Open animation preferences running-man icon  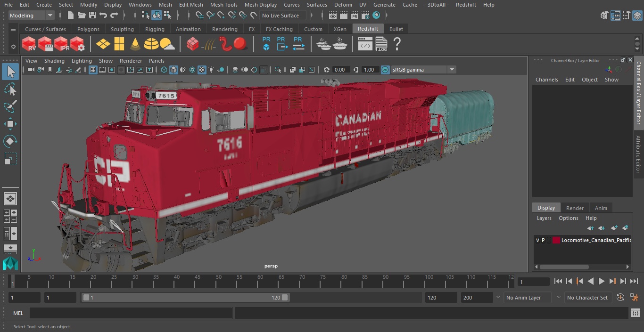(x=634, y=298)
